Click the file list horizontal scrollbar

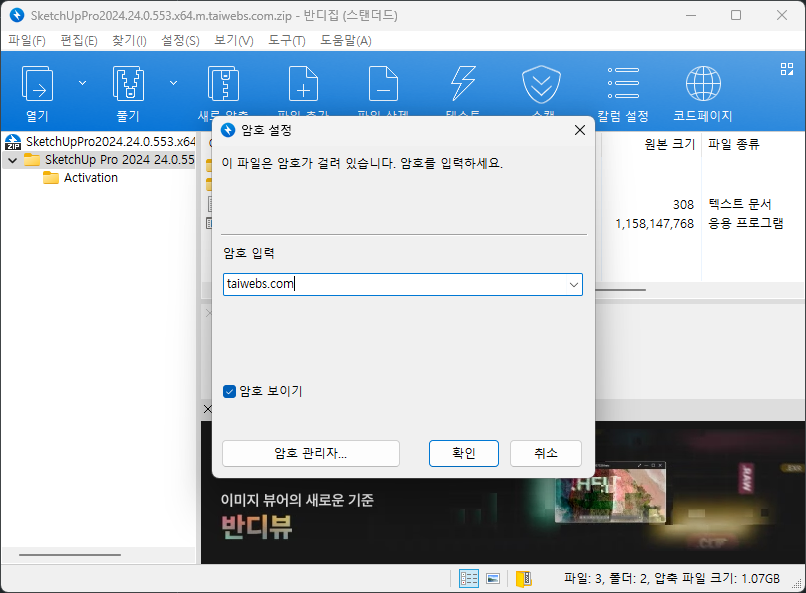(x=620, y=290)
